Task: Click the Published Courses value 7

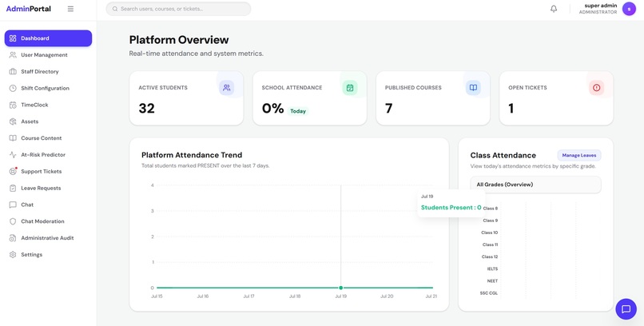Action: [388, 109]
